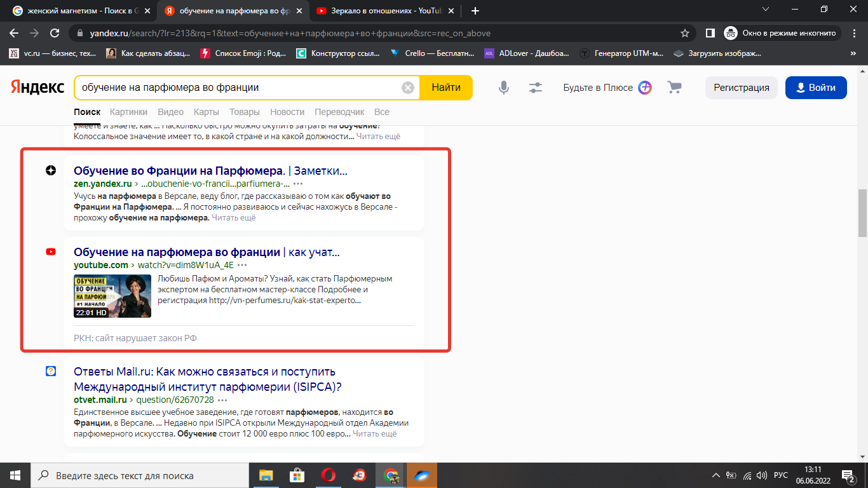Open the 'Как сделать абзац' bookmark
Viewport: 868px width, 488px height.
[x=148, y=53]
